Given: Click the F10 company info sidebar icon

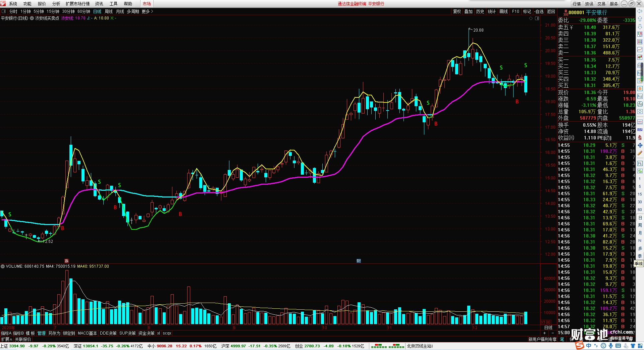Looking at the screenshot, I should 640,73.
